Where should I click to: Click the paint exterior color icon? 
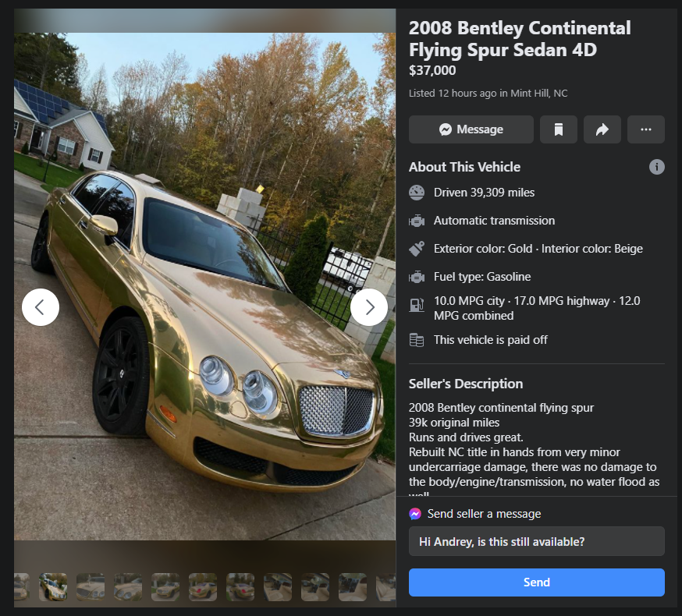point(417,249)
